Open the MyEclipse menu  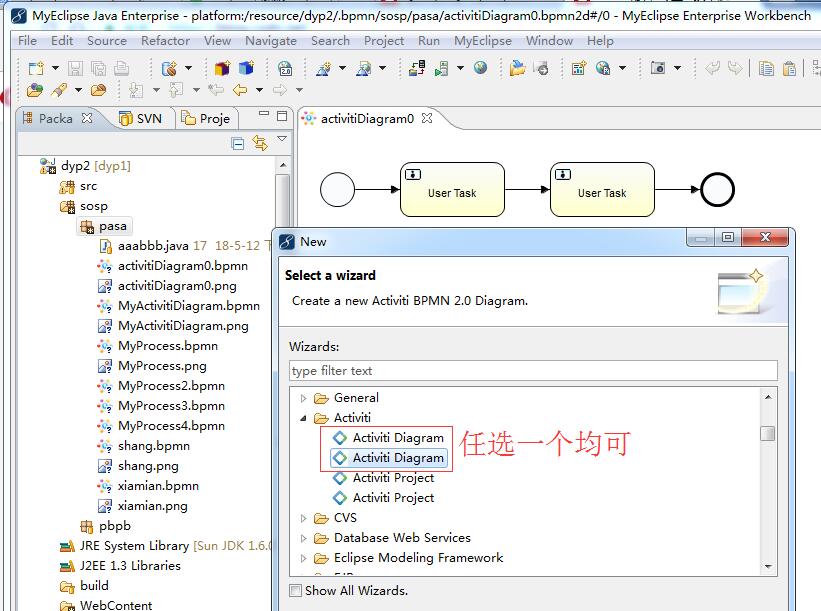pos(482,40)
